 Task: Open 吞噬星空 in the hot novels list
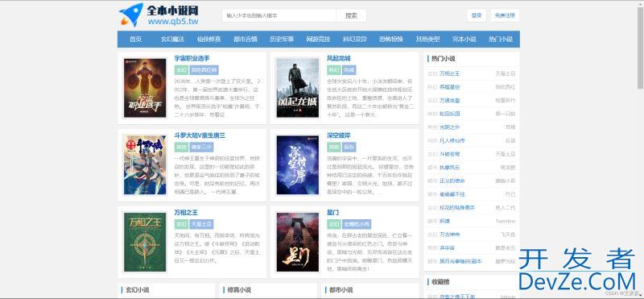[x=450, y=87]
